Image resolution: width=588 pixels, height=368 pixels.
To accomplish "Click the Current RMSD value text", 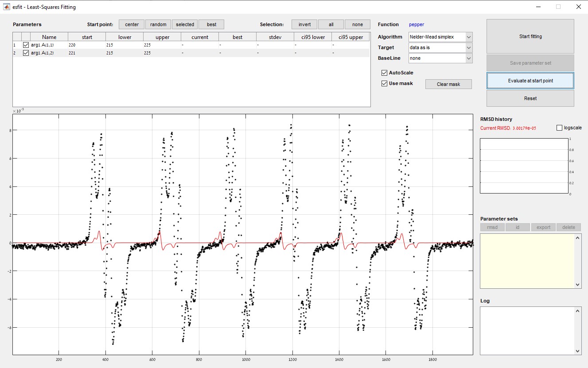I will tap(508, 128).
